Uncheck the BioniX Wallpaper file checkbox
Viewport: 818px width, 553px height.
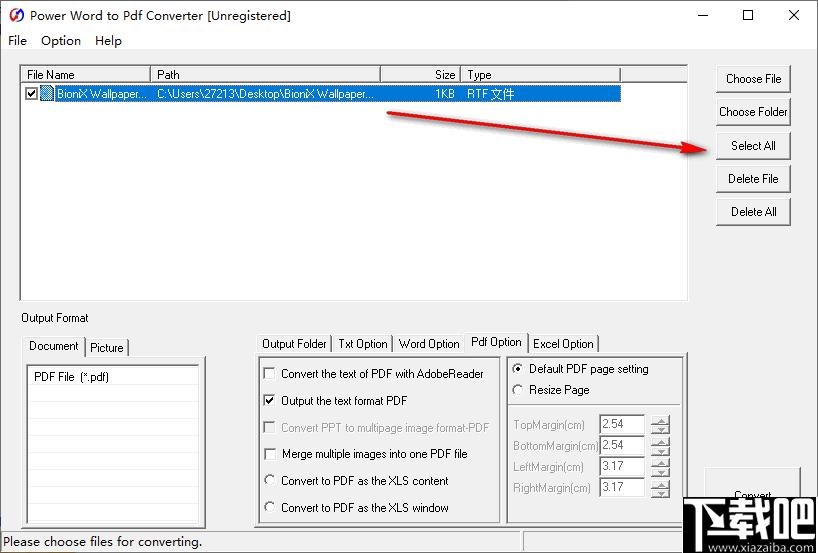pos(31,94)
